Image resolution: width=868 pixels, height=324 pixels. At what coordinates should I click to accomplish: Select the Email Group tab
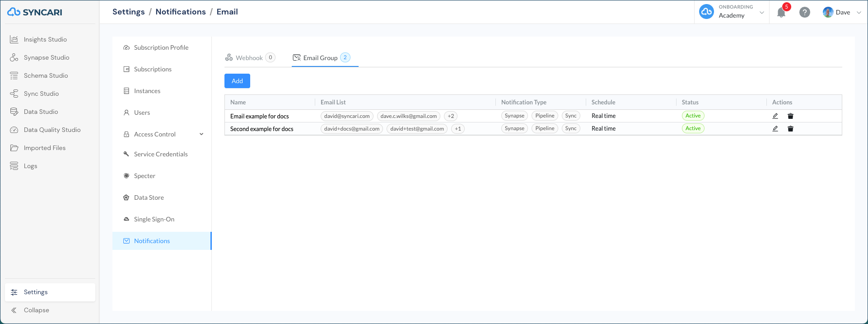click(x=322, y=58)
